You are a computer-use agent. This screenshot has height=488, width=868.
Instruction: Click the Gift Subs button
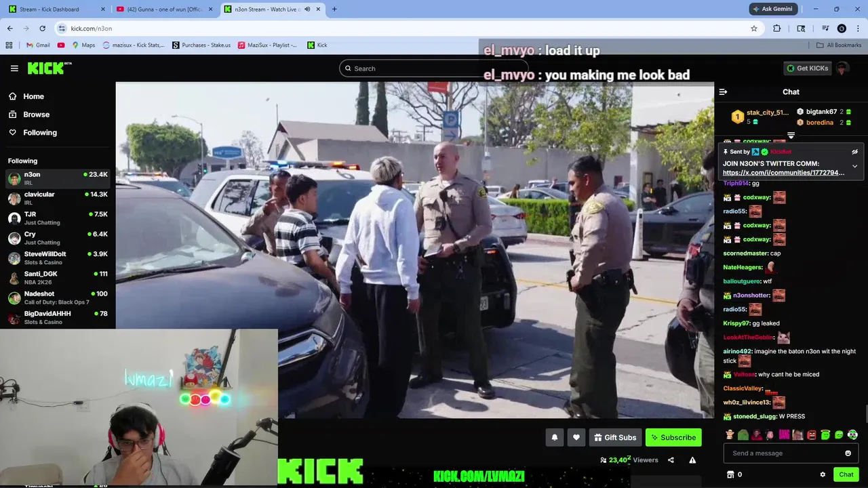(x=615, y=437)
